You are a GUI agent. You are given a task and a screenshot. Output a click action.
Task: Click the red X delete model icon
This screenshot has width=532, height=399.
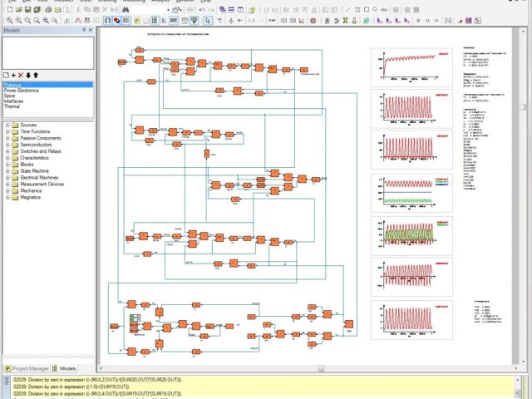[21, 75]
